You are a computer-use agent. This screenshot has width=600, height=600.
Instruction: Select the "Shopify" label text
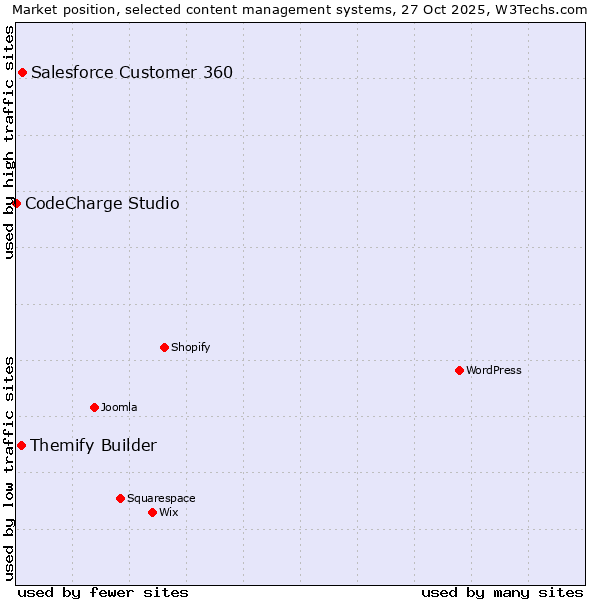tap(190, 348)
